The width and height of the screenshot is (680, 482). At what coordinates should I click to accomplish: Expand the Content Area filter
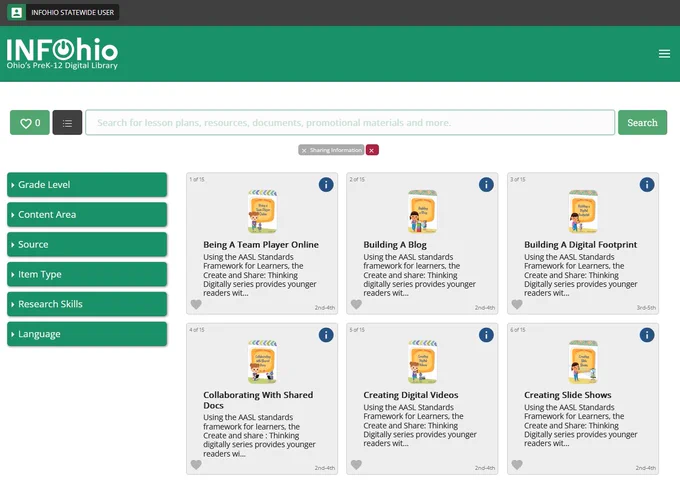pos(87,215)
